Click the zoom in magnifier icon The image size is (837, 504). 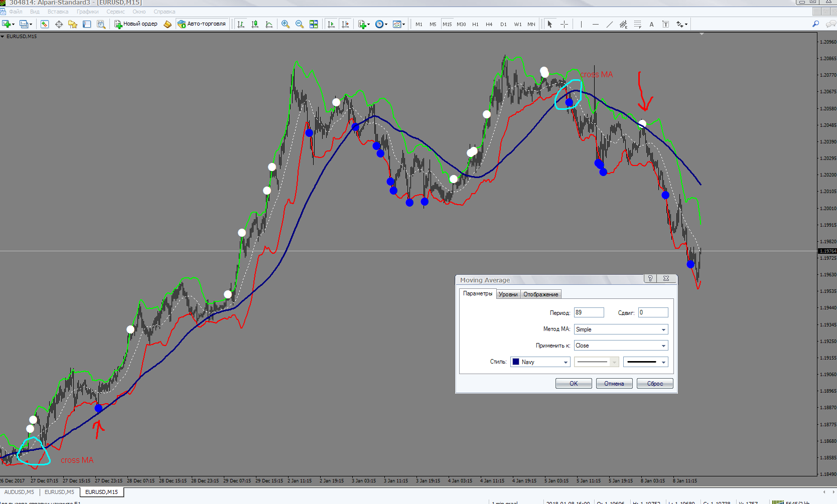286,24
